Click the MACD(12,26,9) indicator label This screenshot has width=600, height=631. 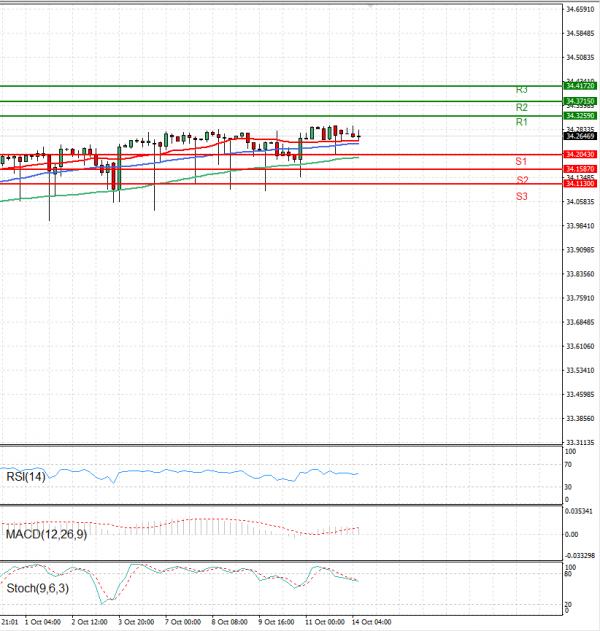46,534
